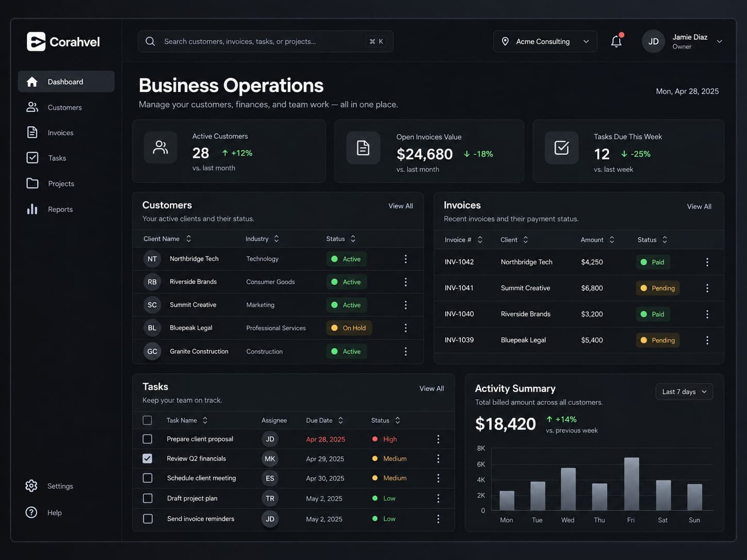747x560 pixels.
Task: Open Customers in sidebar
Action: point(66,107)
